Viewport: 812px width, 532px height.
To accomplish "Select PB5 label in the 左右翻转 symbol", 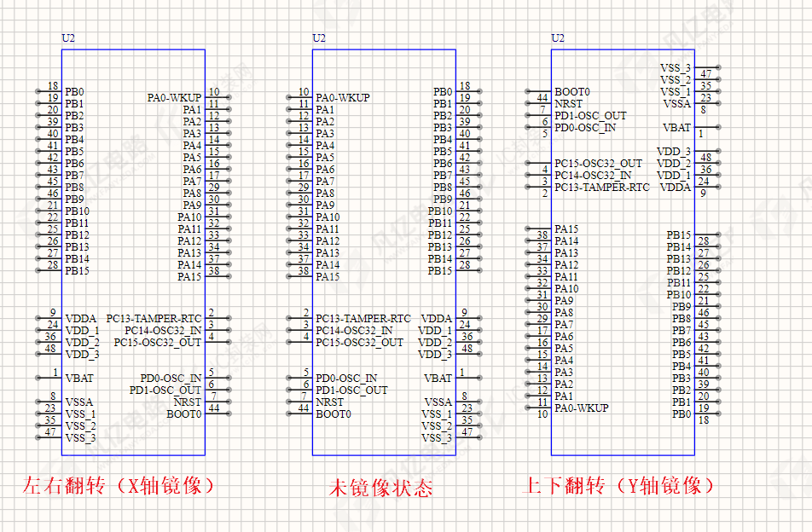I will [74, 152].
